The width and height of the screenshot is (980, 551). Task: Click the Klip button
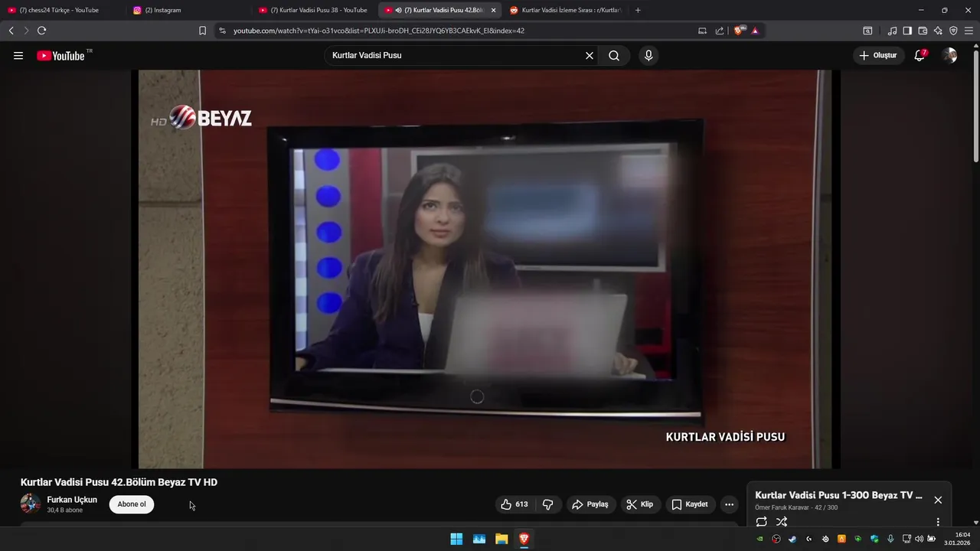640,504
